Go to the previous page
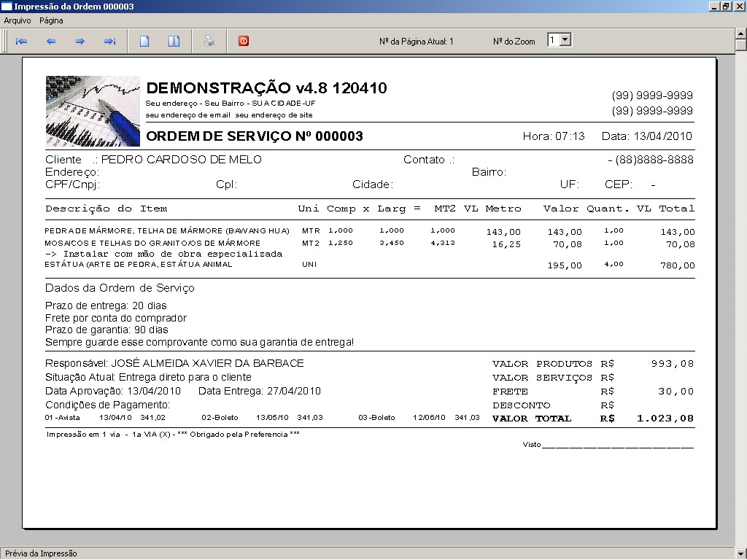Image resolution: width=747 pixels, height=560 pixels. tap(50, 40)
